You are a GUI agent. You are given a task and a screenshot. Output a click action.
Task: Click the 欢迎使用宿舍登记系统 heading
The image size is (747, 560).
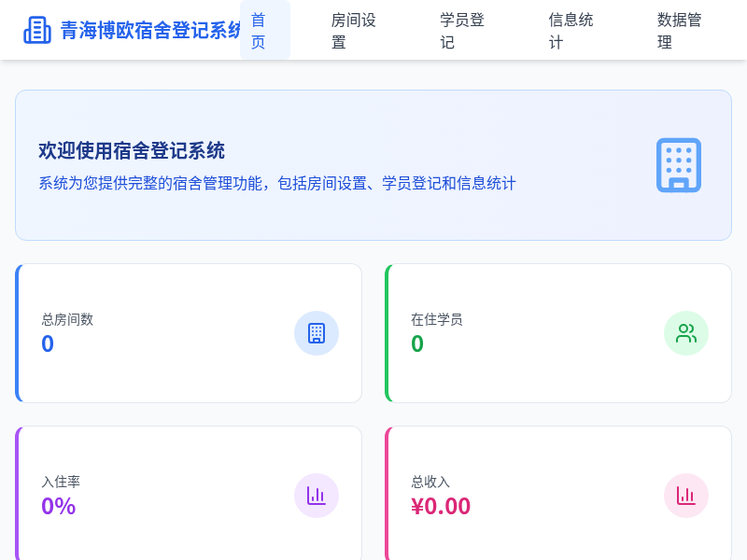[132, 150]
